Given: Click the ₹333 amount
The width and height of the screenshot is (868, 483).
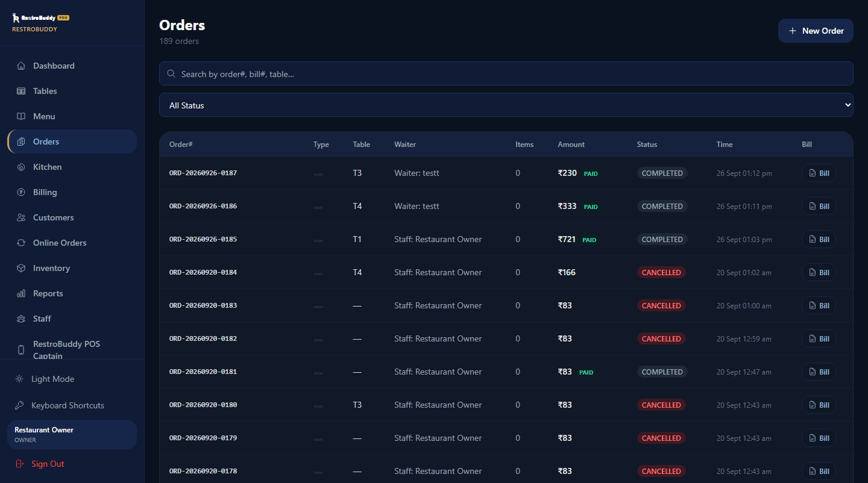Looking at the screenshot, I should point(567,206).
